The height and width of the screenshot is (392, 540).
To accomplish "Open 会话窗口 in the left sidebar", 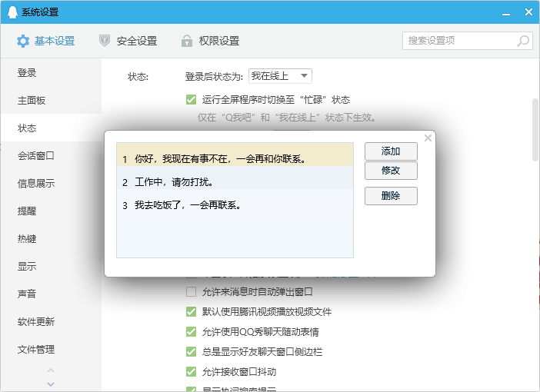I will click(x=36, y=156).
